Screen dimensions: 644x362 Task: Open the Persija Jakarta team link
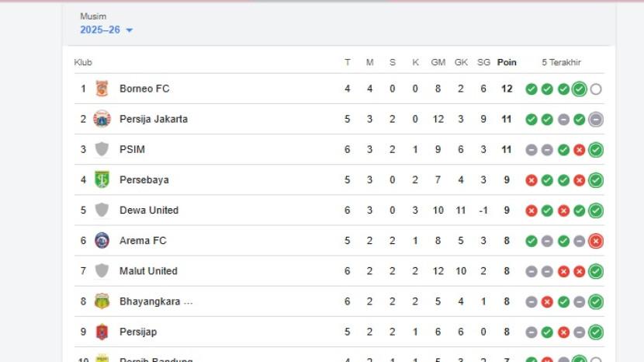pyautogui.click(x=154, y=119)
